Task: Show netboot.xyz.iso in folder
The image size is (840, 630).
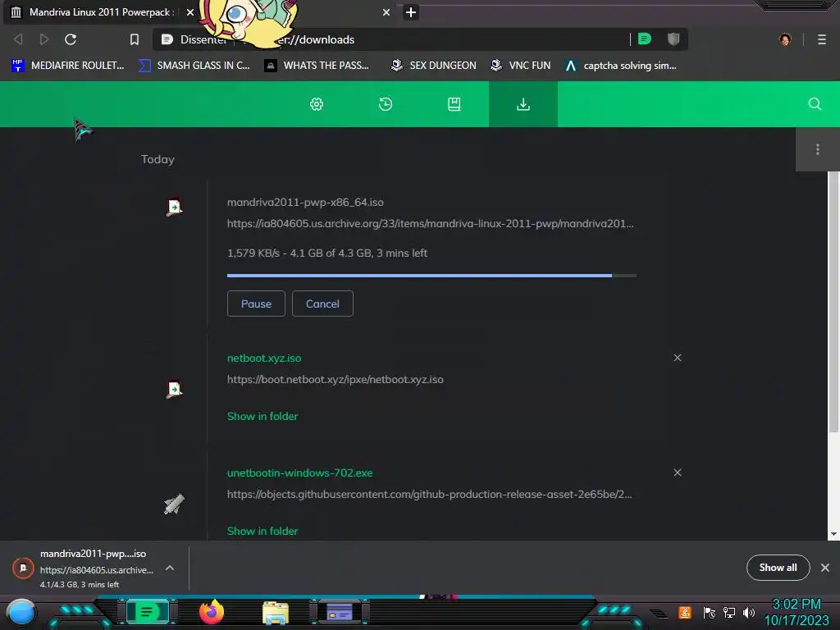Action: pyautogui.click(x=262, y=416)
